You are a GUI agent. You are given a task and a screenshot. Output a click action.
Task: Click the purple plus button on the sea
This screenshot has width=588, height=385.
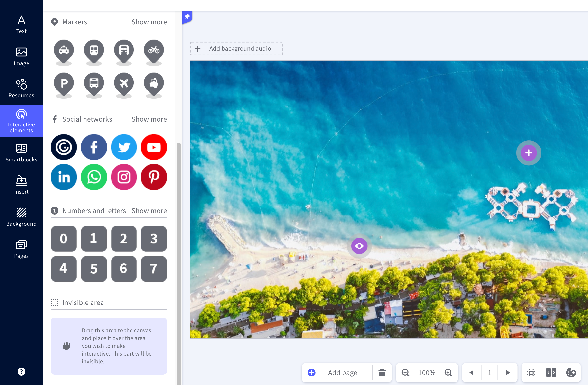528,153
